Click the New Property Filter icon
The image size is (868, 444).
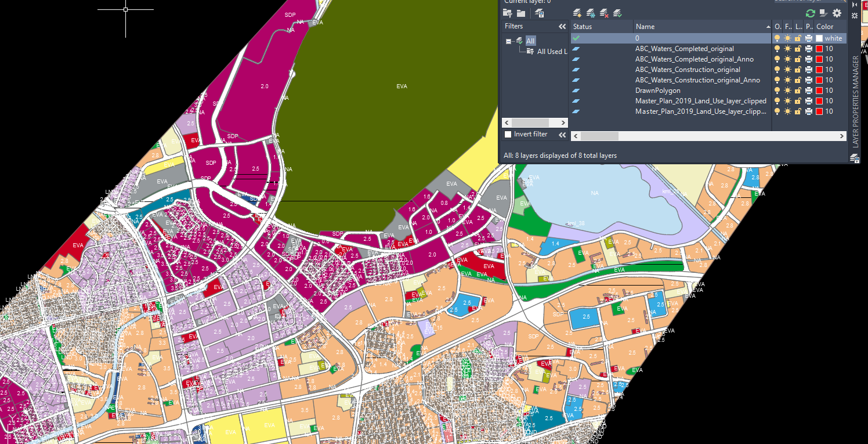click(x=508, y=13)
